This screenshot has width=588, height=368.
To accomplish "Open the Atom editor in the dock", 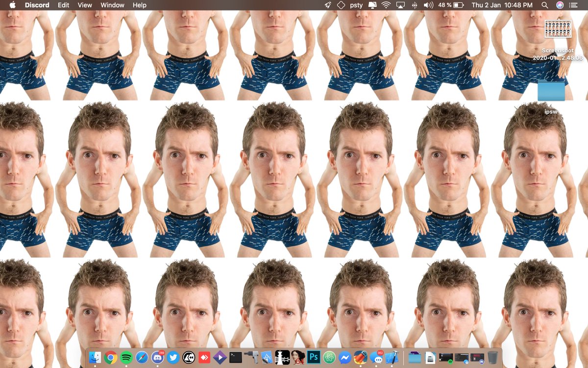I will [329, 357].
